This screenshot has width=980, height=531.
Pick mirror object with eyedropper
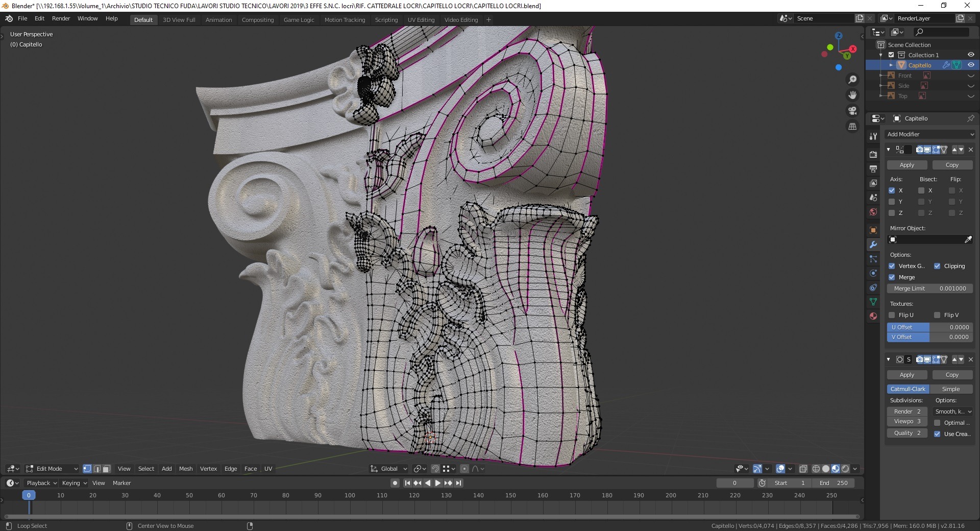click(968, 239)
